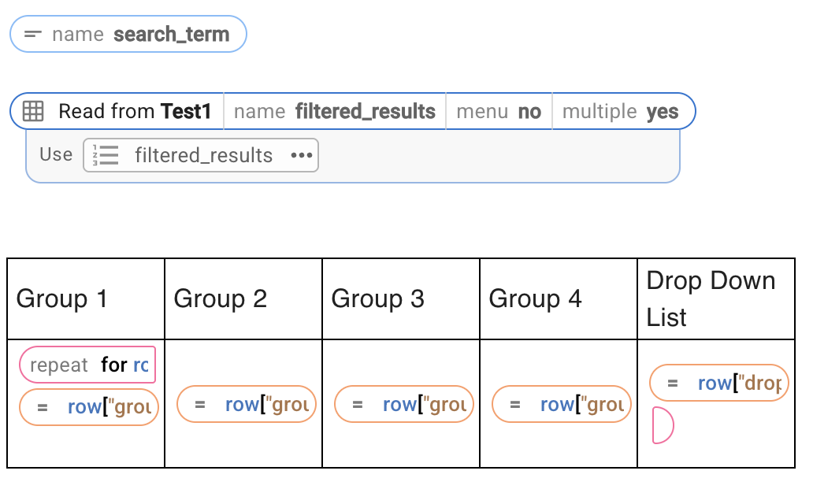Image resolution: width=813 pixels, height=504 pixels.
Task: Select the search_term name text
Action: point(171,35)
